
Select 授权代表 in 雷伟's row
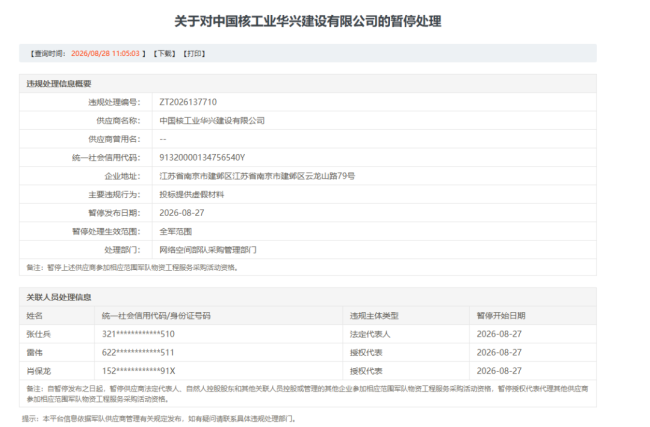click(366, 353)
